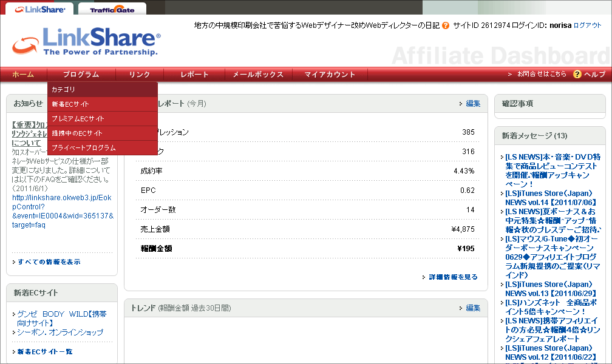Image resolution: width=612 pixels, height=364 pixels.
Task: Click the orange question icon beside blog title
Action: click(446, 25)
